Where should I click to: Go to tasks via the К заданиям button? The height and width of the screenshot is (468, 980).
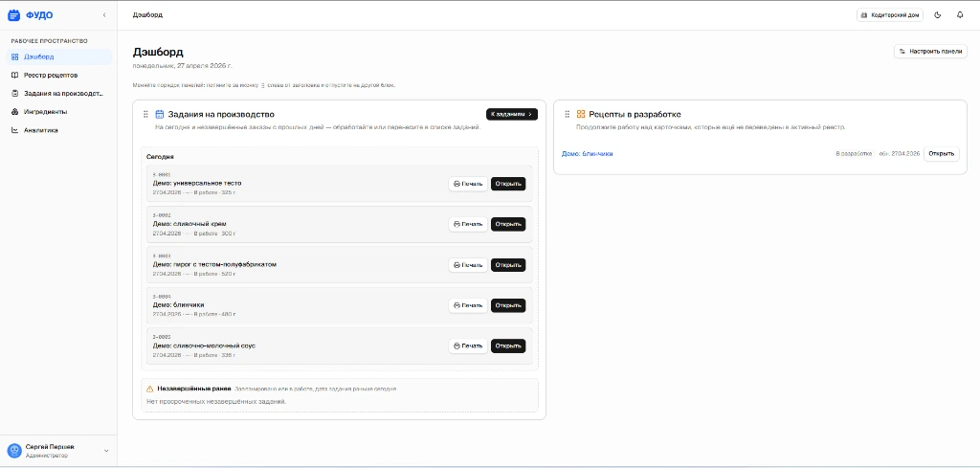pos(511,114)
